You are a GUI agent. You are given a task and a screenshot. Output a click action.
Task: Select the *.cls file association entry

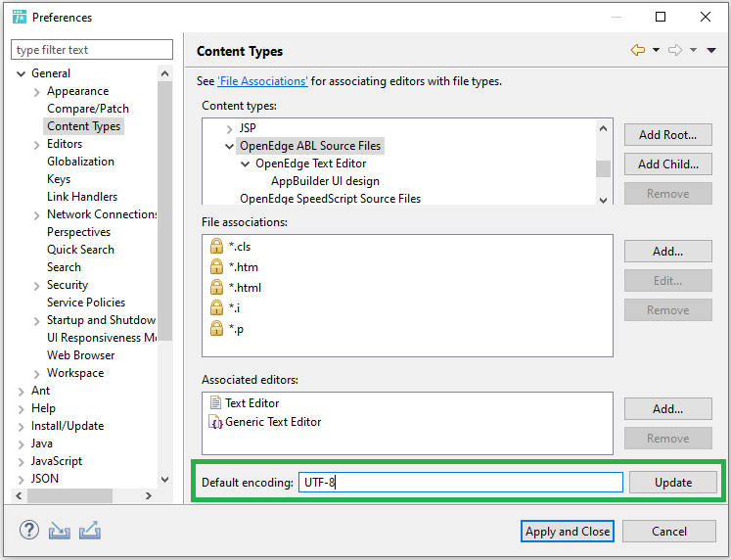click(240, 247)
